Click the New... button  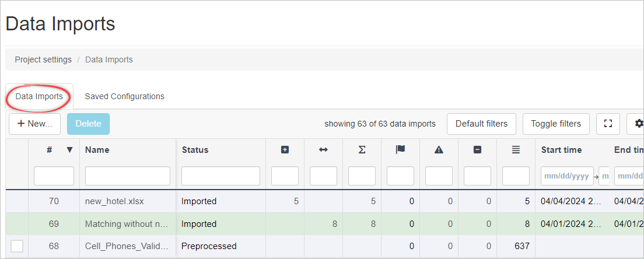(x=34, y=124)
